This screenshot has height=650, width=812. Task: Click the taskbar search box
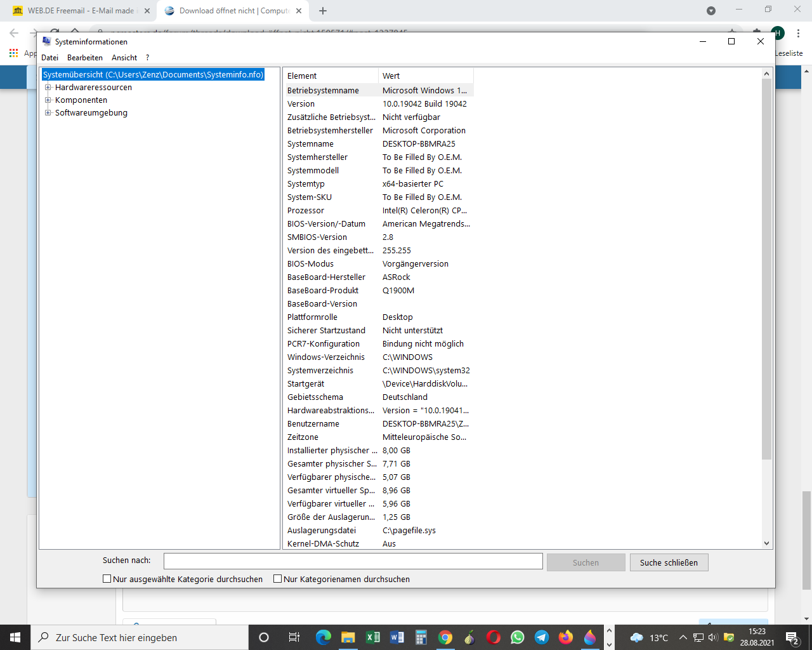(x=140, y=637)
